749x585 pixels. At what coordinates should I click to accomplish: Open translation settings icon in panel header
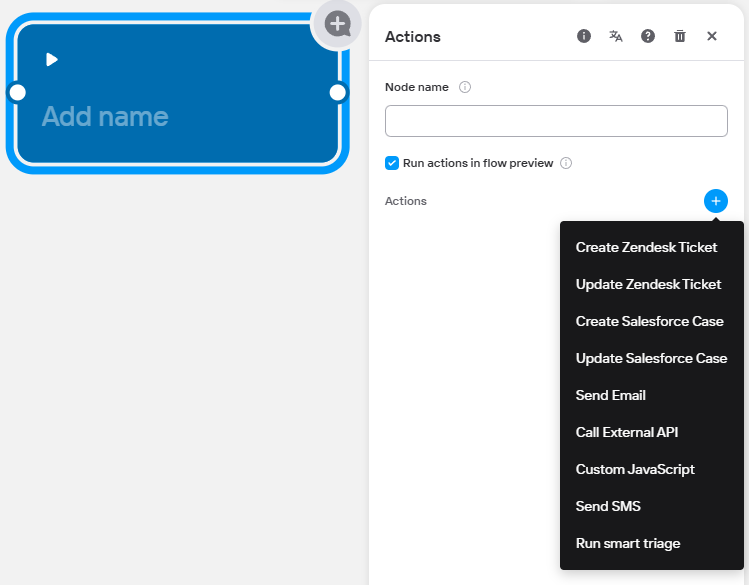pos(616,36)
